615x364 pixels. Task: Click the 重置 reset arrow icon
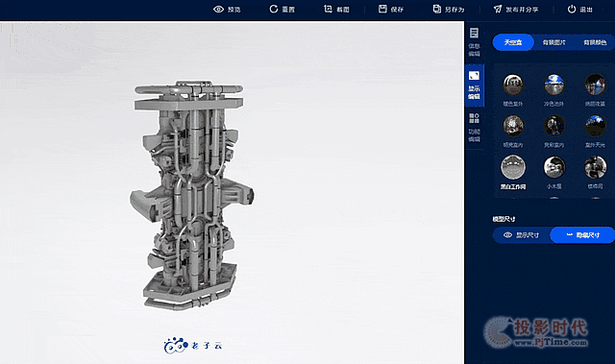click(x=274, y=9)
